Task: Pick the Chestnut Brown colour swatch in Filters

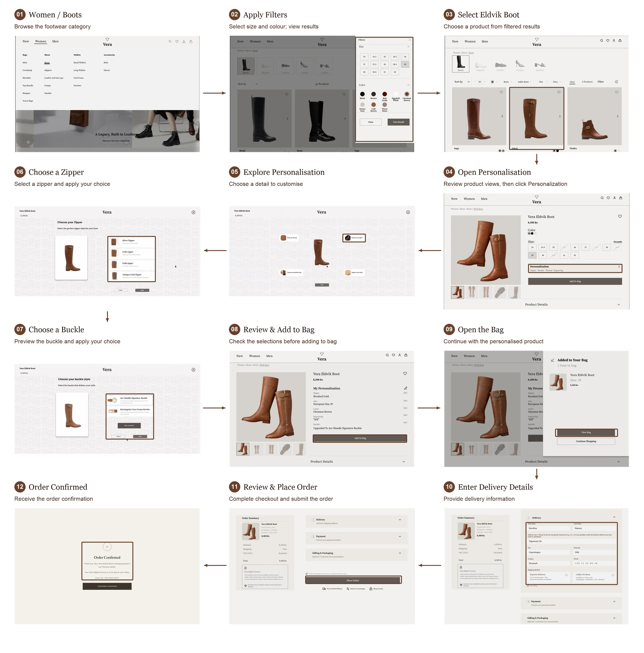Action: [x=406, y=94]
